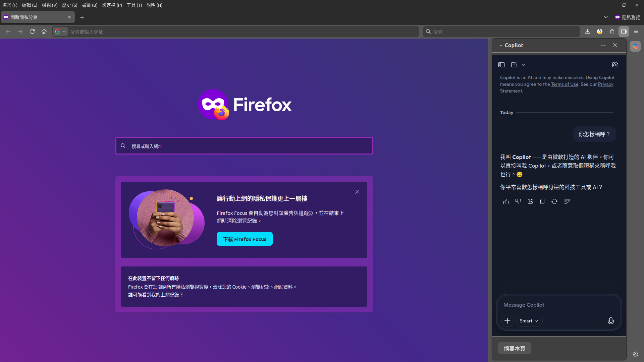Image resolution: width=644 pixels, height=362 pixels.
Task: Download Firefox Focus button
Action: point(245,239)
